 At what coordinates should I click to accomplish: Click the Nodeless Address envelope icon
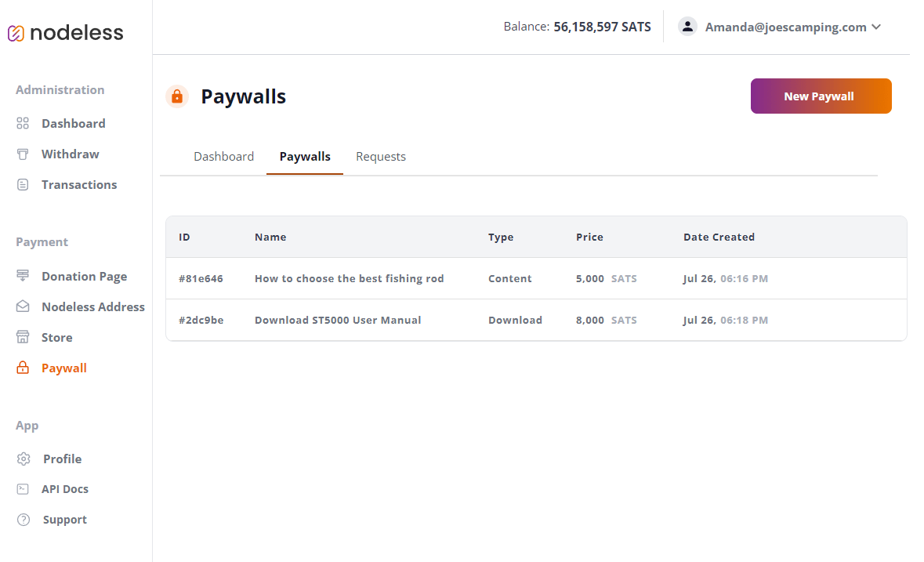tap(23, 306)
